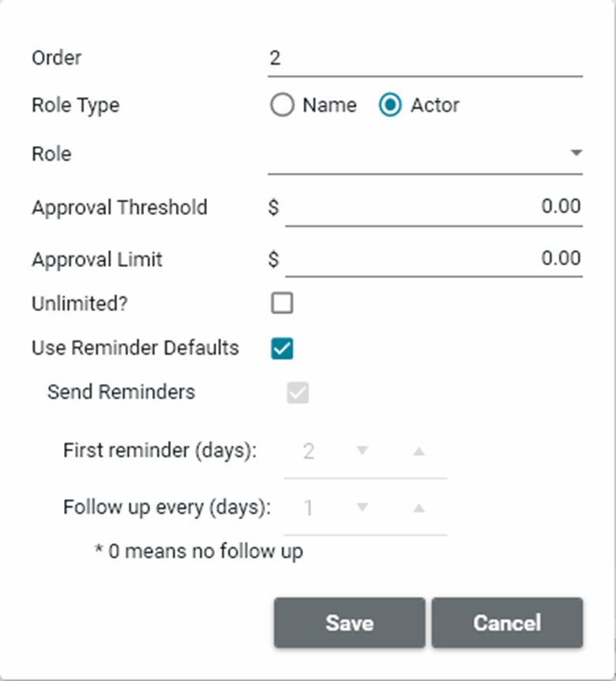The height and width of the screenshot is (681, 616).
Task: Click the Order input field
Action: point(425,58)
